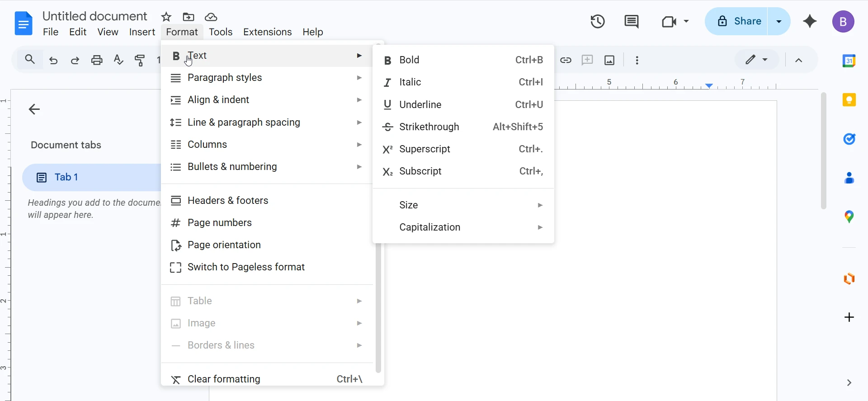Image resolution: width=868 pixels, height=401 pixels.
Task: Click the paint format roller icon
Action: tap(140, 60)
